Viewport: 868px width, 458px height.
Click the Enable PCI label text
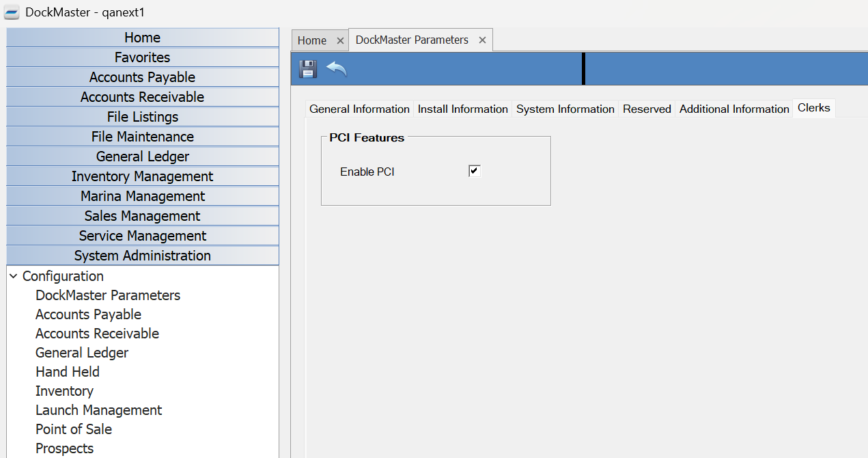[x=367, y=172]
